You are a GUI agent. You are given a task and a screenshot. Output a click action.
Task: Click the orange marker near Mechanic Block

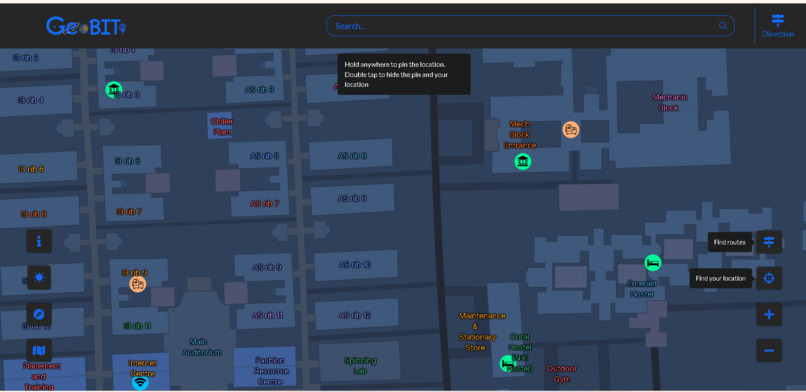coord(571,129)
